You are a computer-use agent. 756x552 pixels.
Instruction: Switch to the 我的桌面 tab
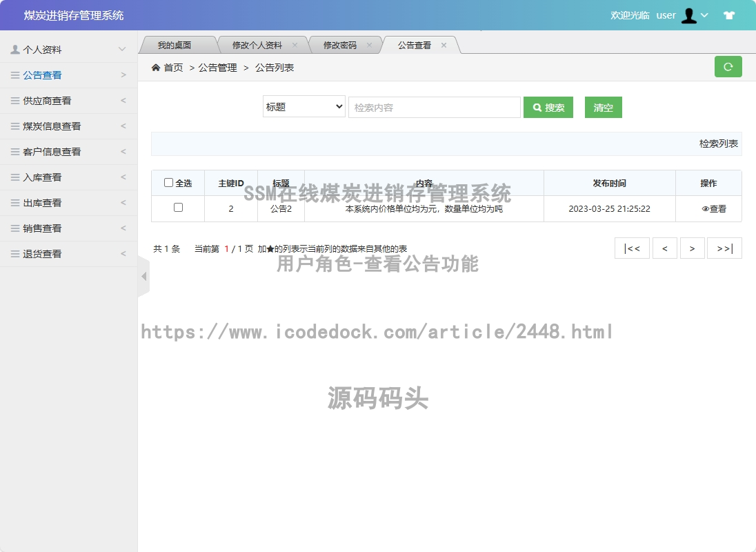(x=174, y=46)
